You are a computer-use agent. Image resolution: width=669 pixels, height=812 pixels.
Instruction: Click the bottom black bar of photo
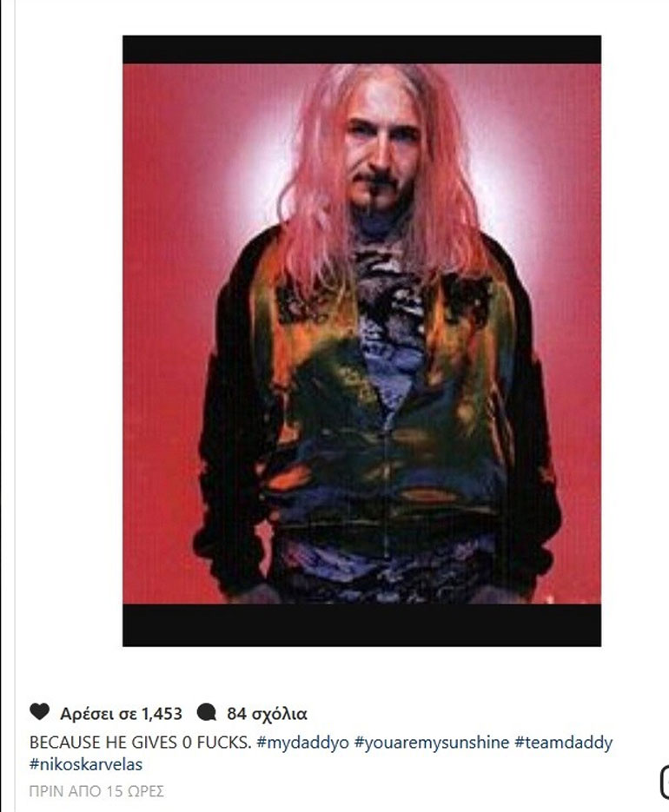click(x=361, y=625)
